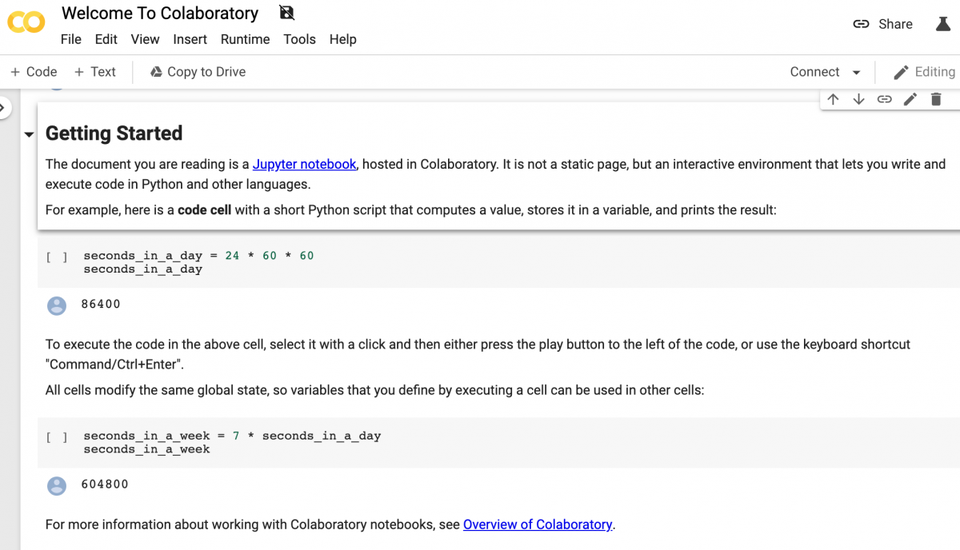Image resolution: width=960 pixels, height=550 pixels.
Task: Open the Runtime menu
Action: coord(245,39)
